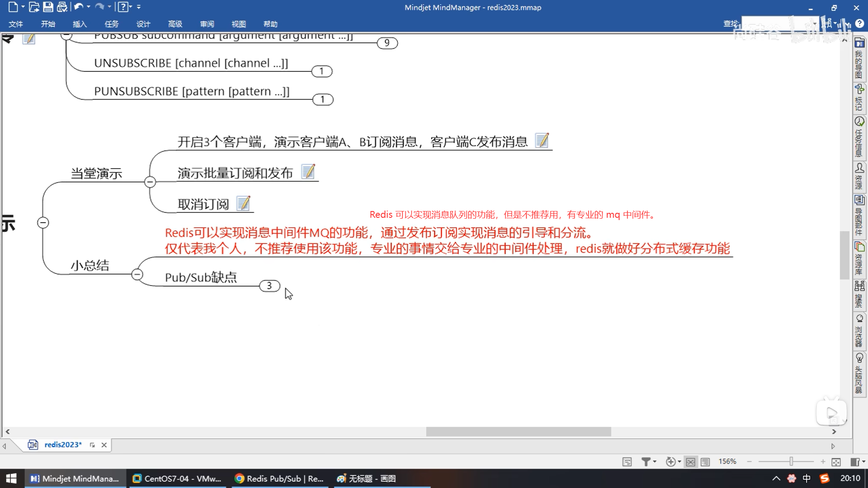Switch to CentOS7-04 VMware taskbar window

click(x=177, y=479)
